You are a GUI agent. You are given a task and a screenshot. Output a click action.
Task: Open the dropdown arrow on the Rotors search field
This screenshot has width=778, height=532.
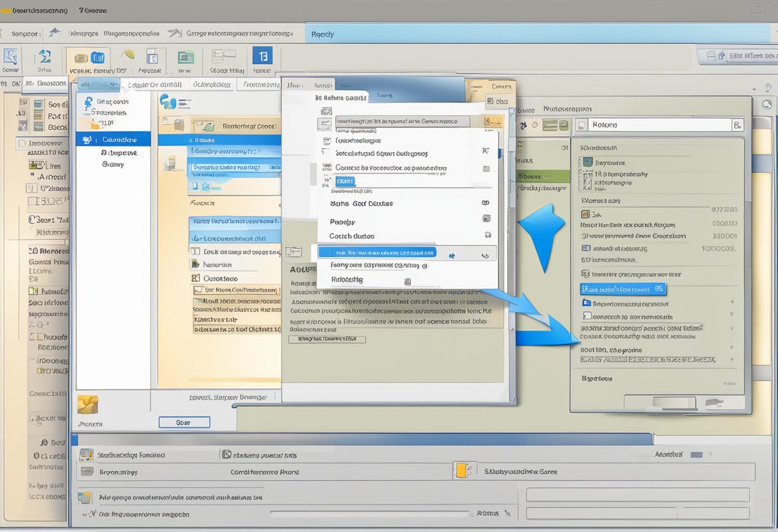pyautogui.click(x=738, y=125)
